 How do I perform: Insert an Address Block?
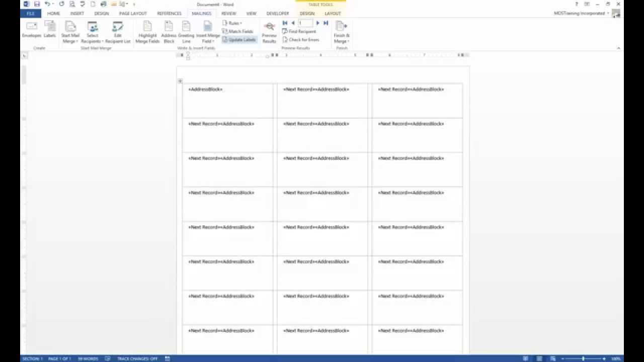tap(169, 32)
